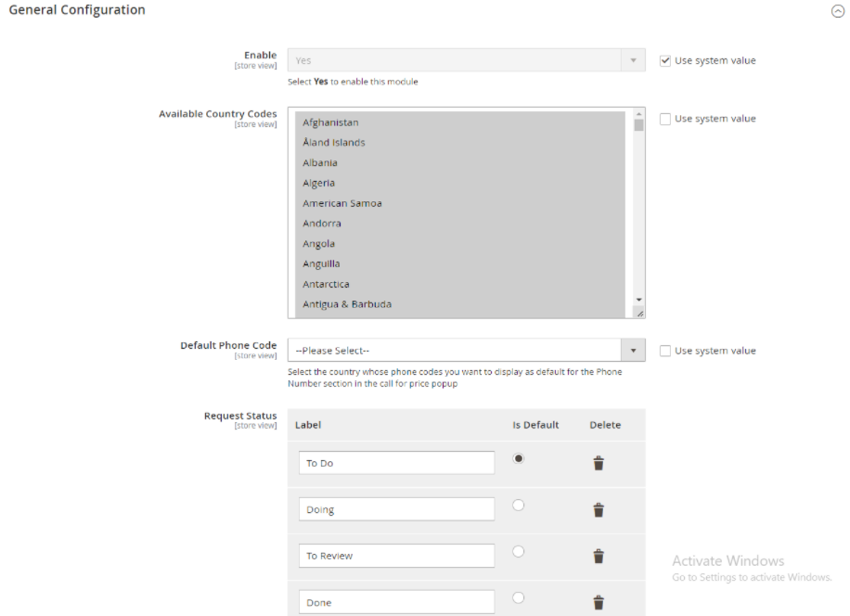Delete the Doing status row
Image resolution: width=850 pixels, height=616 pixels.
point(599,510)
